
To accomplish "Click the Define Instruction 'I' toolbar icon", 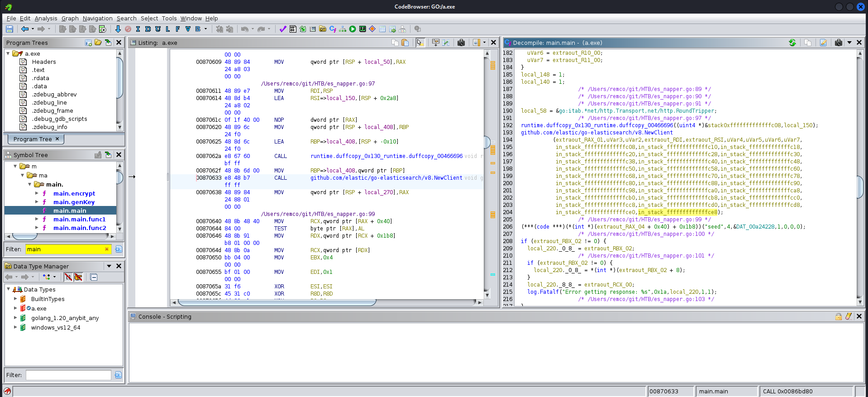I will click(138, 29).
